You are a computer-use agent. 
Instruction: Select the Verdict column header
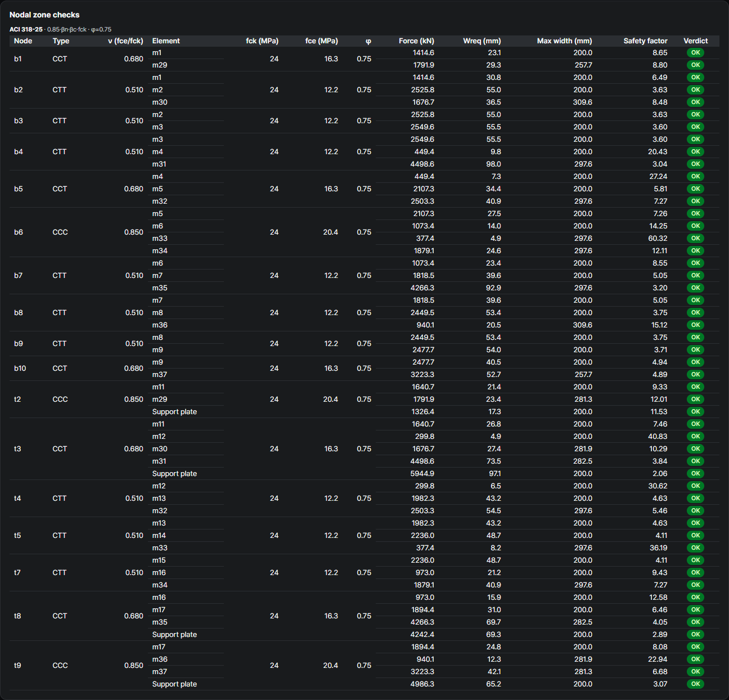tap(696, 41)
